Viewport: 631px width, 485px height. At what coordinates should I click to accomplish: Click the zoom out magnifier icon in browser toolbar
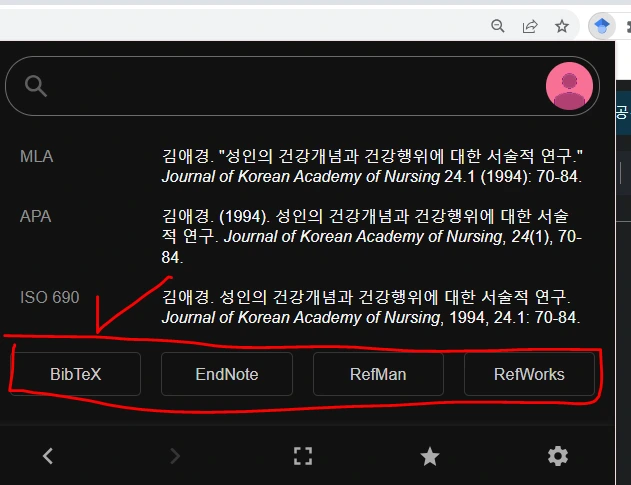point(498,26)
